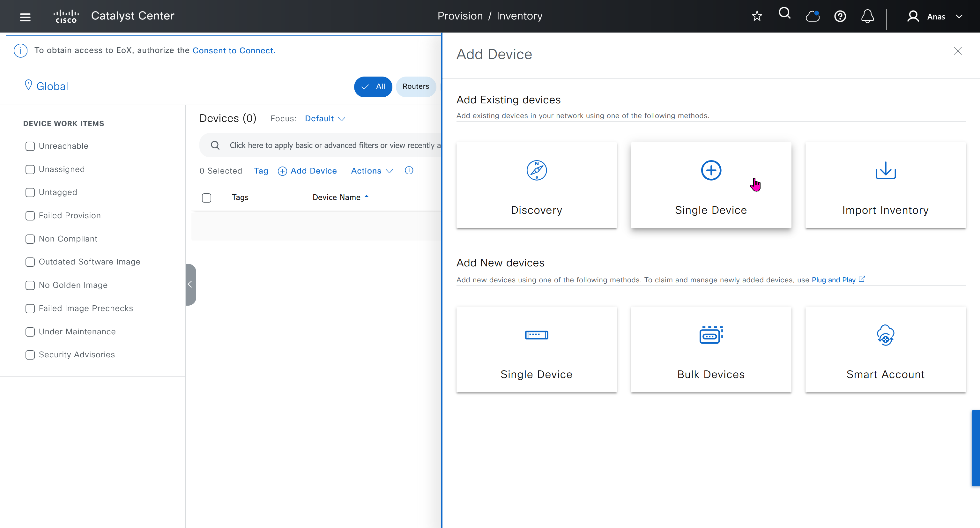Open the Consent to Connect link
Viewport: 980px width, 528px height.
click(233, 50)
